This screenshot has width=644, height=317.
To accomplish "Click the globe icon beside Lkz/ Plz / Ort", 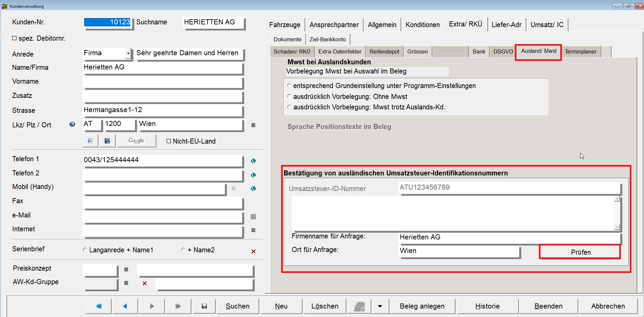I will coord(72,124).
